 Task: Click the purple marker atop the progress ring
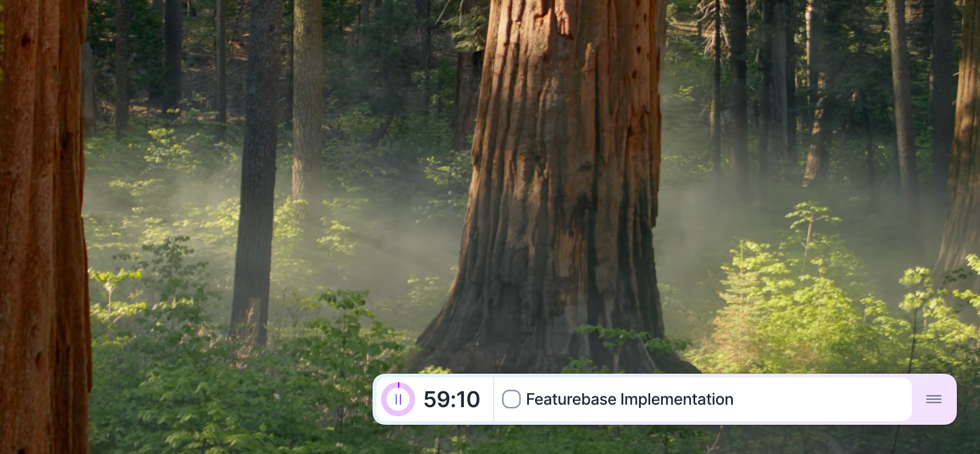click(398, 385)
